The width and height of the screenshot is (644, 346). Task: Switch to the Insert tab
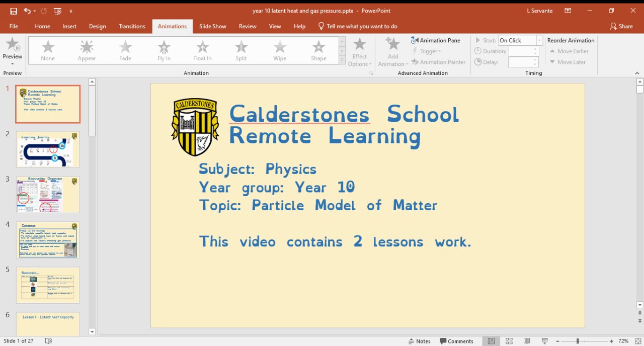69,26
